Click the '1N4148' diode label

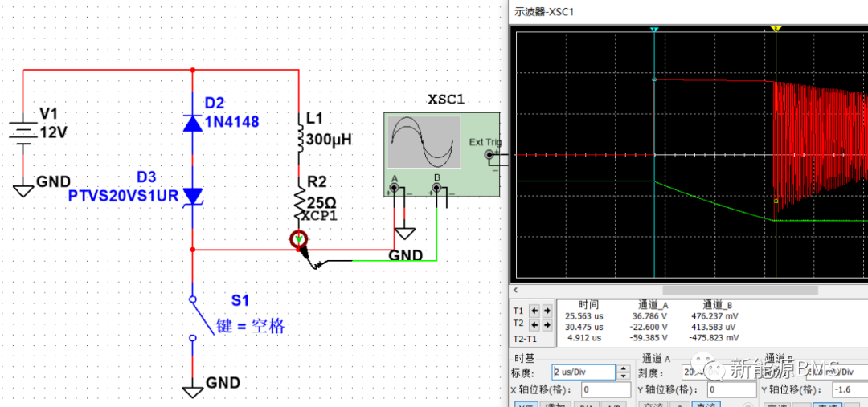click(x=231, y=122)
